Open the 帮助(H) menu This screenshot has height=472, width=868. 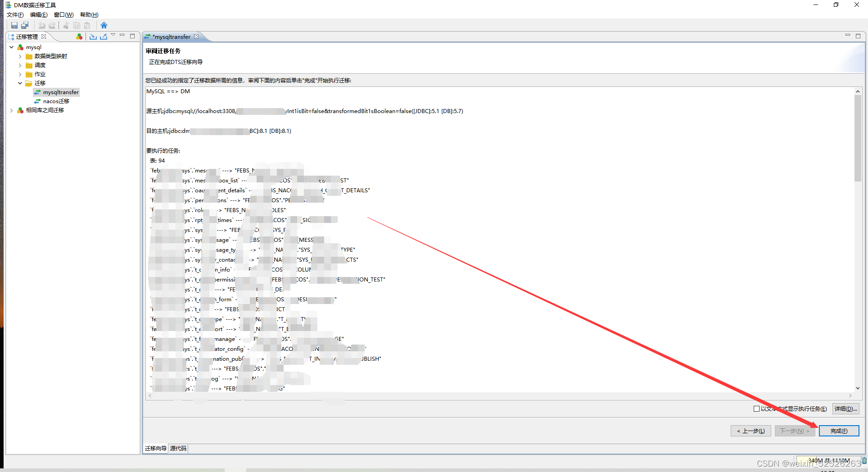pos(89,15)
